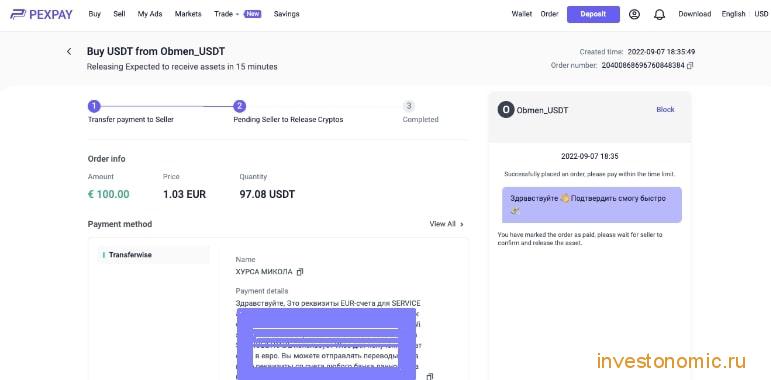Copy the order number
771x380 pixels.
coord(690,65)
